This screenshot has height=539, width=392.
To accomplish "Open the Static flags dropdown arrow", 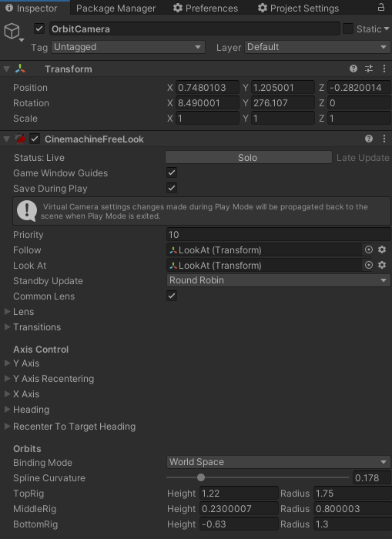I will 386,29.
